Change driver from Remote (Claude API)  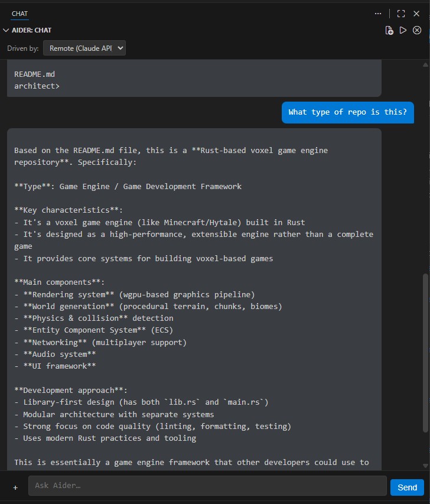pyautogui.click(x=84, y=48)
